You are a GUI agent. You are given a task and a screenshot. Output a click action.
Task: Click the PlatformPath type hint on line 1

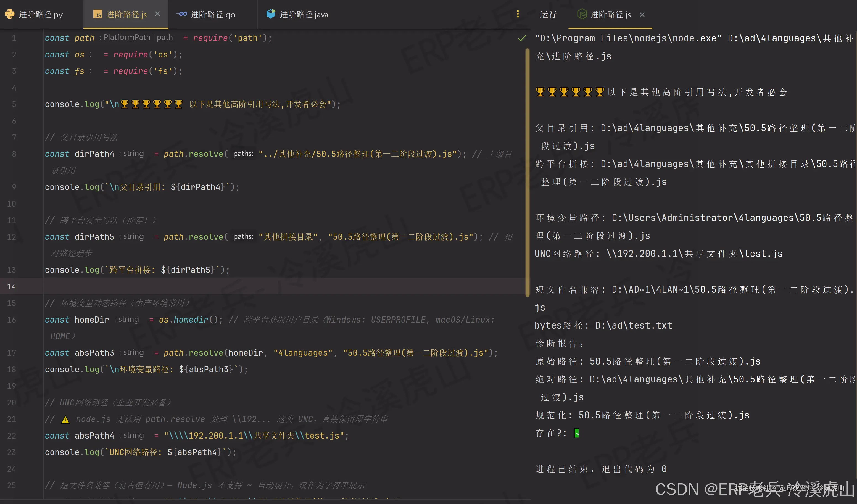[127, 37]
